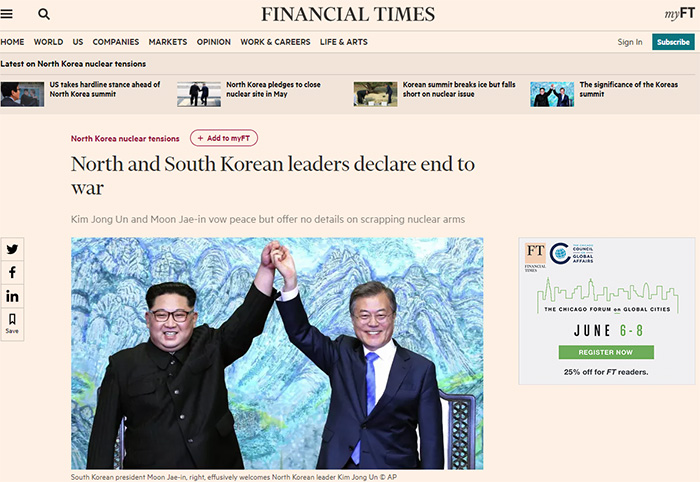This screenshot has width=700, height=482.
Task: Open the World section
Action: click(x=48, y=42)
